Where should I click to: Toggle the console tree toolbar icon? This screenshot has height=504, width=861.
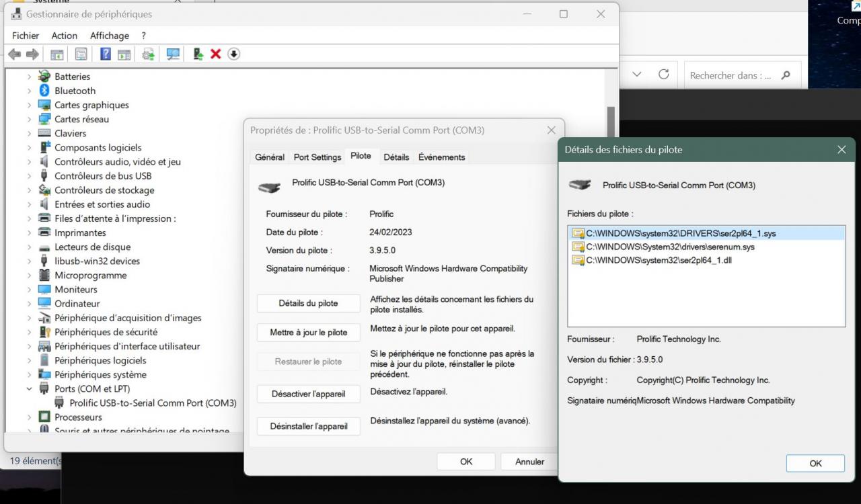point(57,54)
